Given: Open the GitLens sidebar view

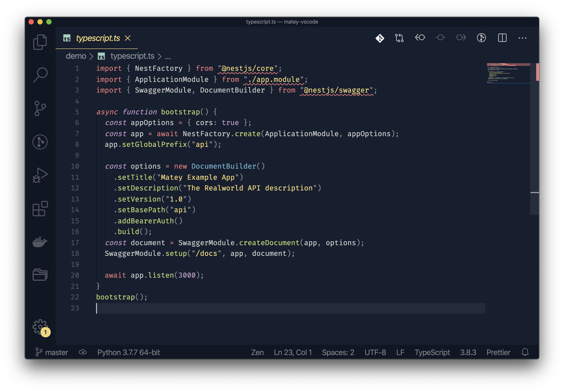Looking at the screenshot, I should point(40,142).
